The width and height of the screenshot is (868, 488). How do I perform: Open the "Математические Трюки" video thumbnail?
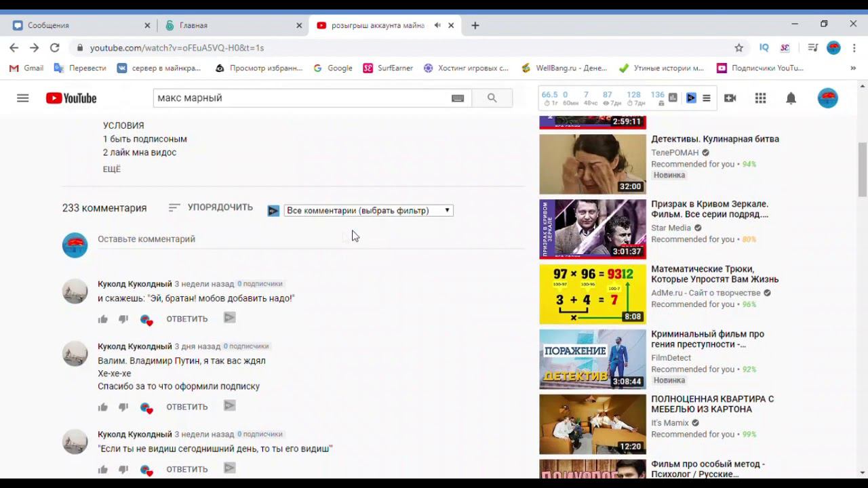593,294
